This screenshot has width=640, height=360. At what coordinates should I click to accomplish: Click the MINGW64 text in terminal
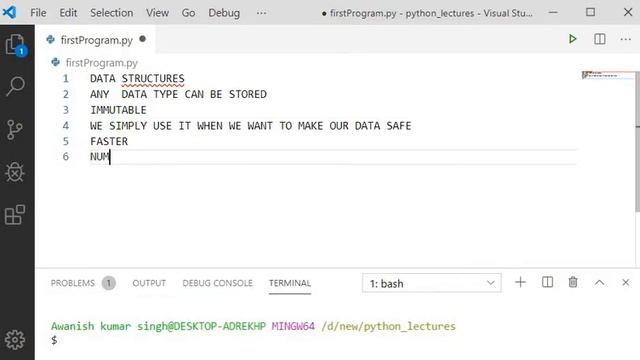point(293,326)
